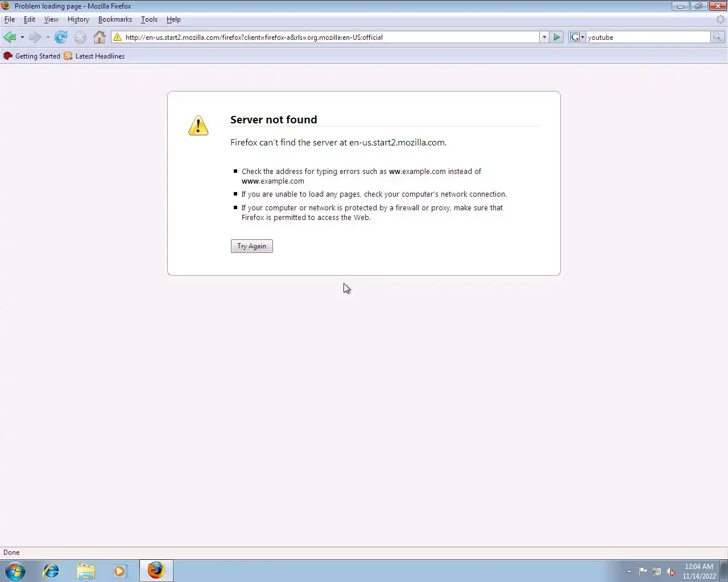Open the History menu
The image size is (728, 582).
pyautogui.click(x=78, y=19)
